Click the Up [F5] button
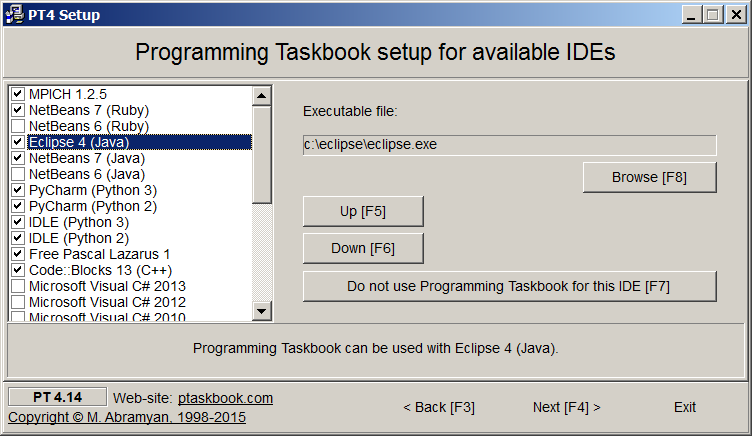This screenshot has width=752, height=436. [x=363, y=211]
